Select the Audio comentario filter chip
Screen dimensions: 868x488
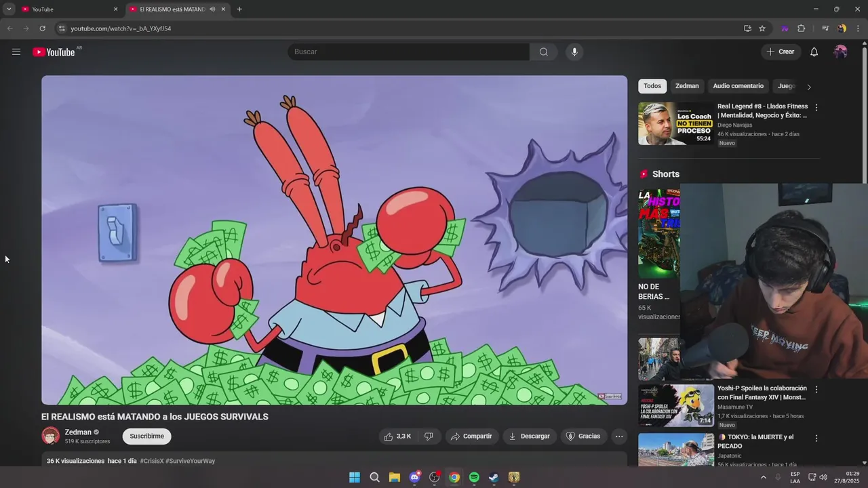coord(738,86)
